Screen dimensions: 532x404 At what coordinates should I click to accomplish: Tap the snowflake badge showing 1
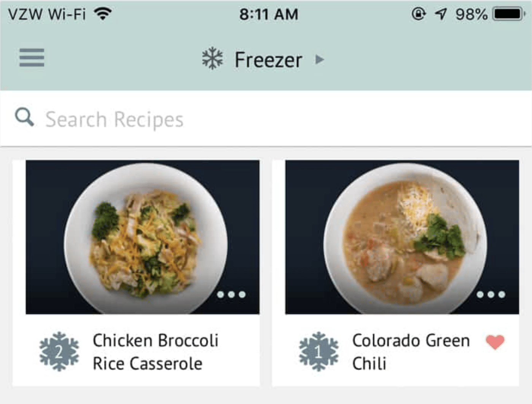[x=319, y=352]
